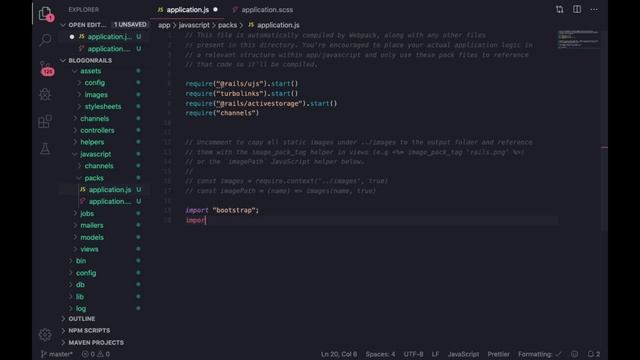
Task: Click the editor minimap preview
Action: (579, 39)
